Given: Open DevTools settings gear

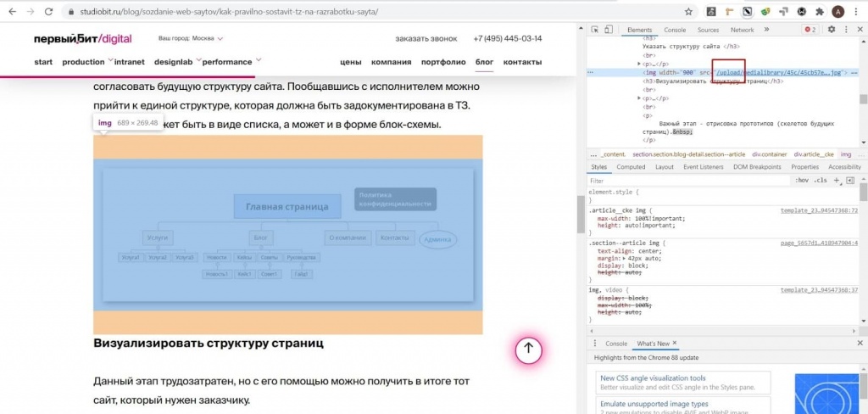Looking at the screenshot, I should [832, 30].
